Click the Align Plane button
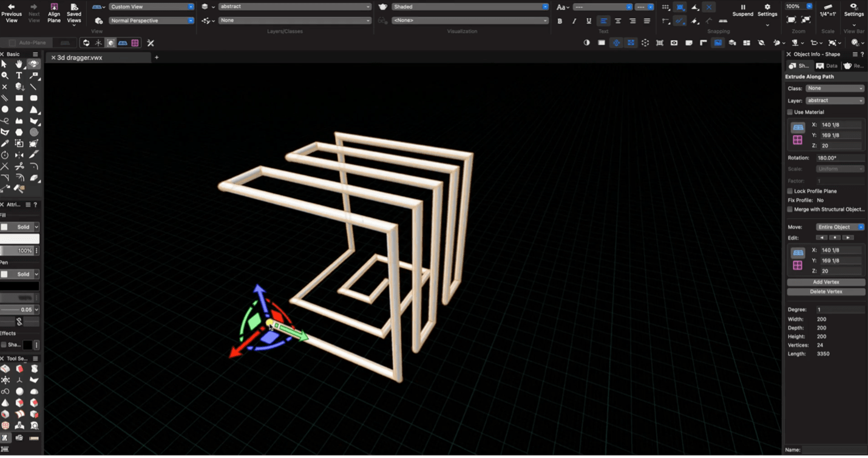868x458 pixels. (54, 12)
